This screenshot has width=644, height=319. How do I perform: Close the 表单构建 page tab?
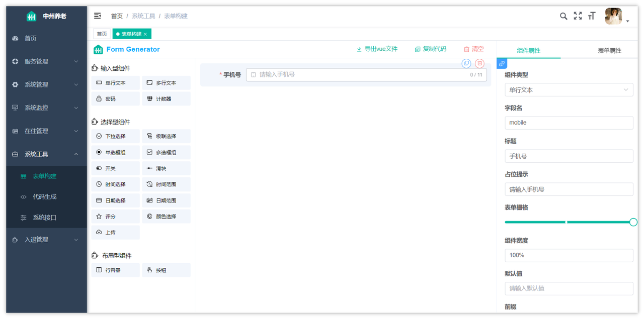145,34
